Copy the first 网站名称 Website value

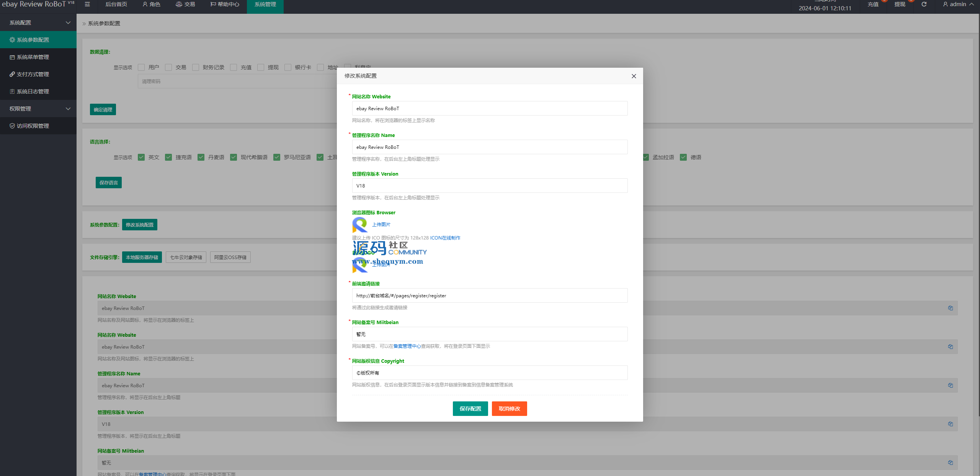click(950, 308)
